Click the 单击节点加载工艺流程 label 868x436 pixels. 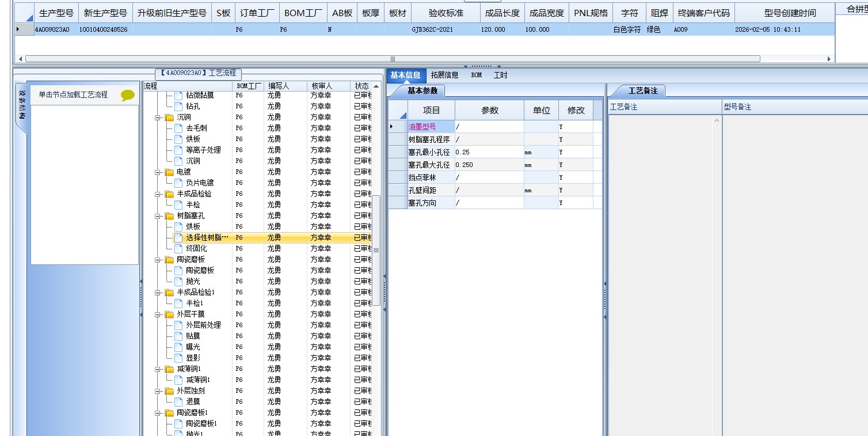[x=73, y=95]
